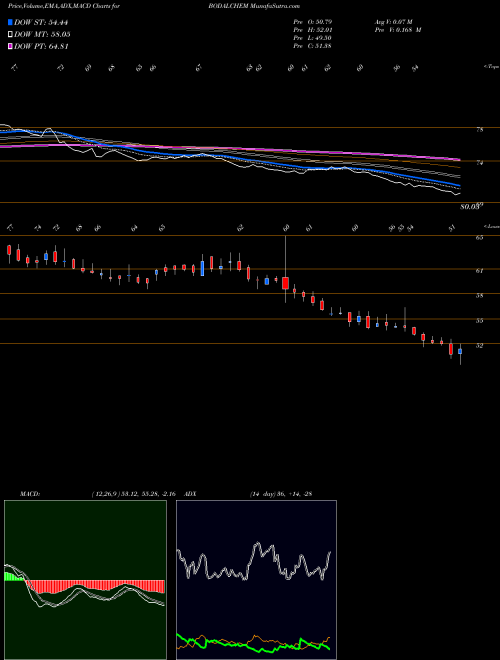
Task: Click the 'Pre L: 49.50' value
Action: pyautogui.click(x=312, y=38)
